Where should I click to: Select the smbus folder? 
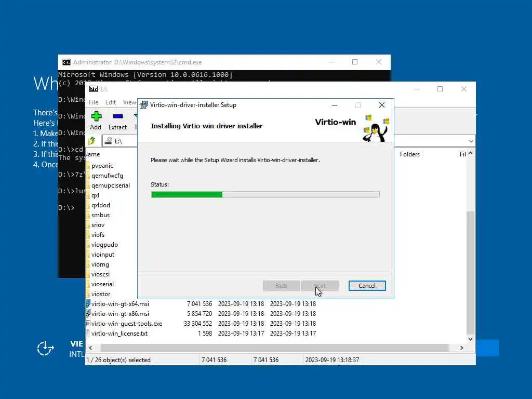100,215
